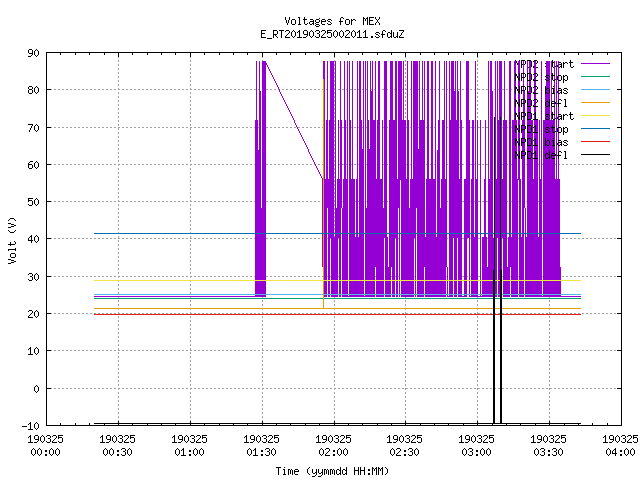This screenshot has width=640, height=480.
Task: Click the 'Time (yymmdd HH:MM)' x-axis label
Action: (x=332, y=471)
